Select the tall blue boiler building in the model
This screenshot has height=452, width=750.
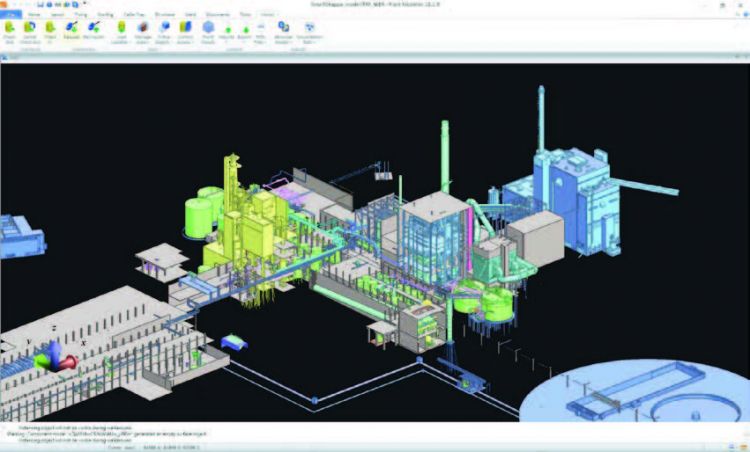pyautogui.click(x=576, y=201)
